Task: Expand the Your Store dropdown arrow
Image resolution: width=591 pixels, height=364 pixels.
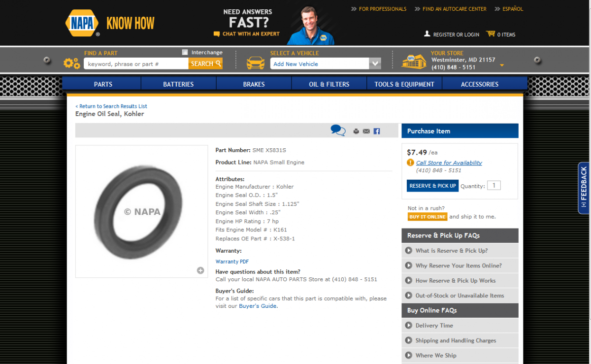Action: click(x=502, y=65)
